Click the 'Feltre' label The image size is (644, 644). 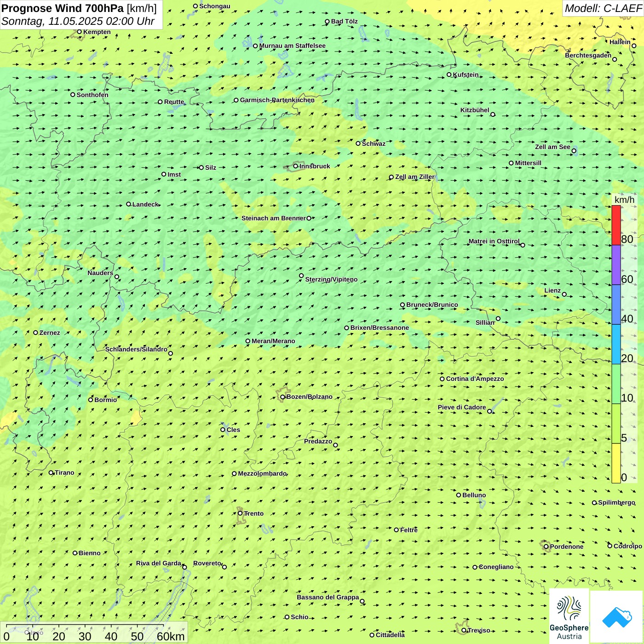409,530
